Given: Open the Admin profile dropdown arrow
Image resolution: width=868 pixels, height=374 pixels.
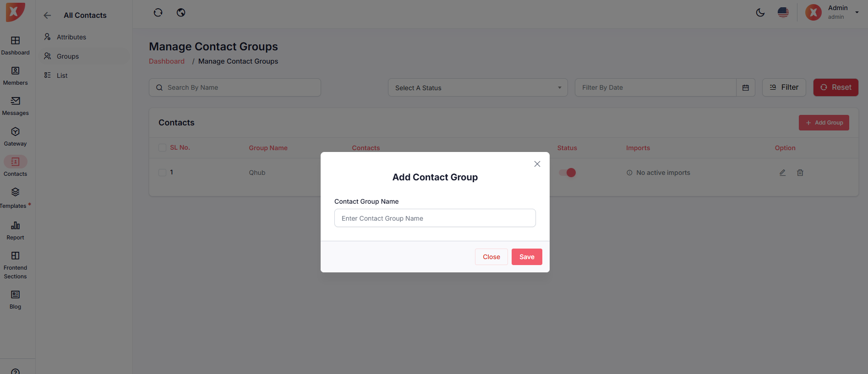Looking at the screenshot, I should tap(857, 12).
